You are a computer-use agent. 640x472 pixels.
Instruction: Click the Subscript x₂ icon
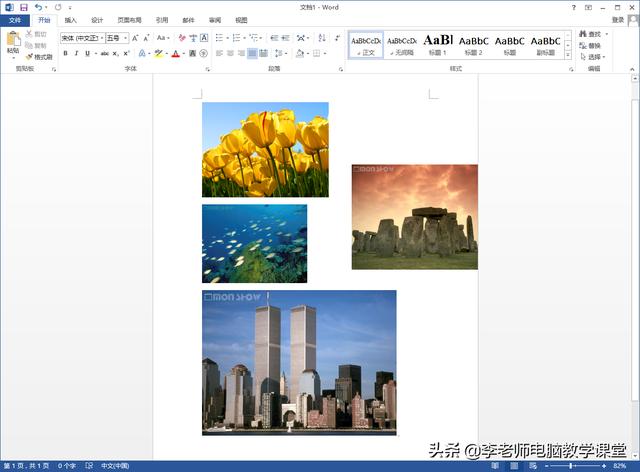[x=116, y=53]
